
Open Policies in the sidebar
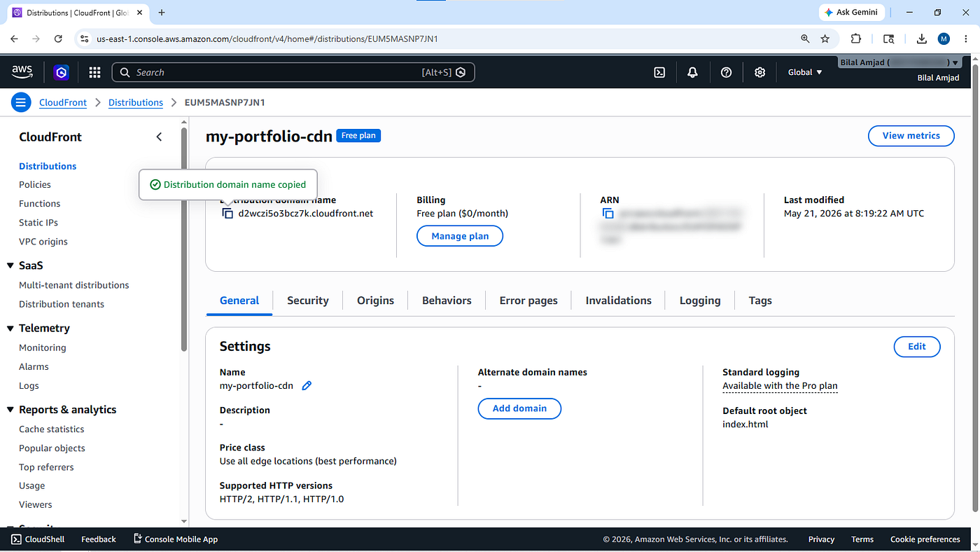coord(35,185)
